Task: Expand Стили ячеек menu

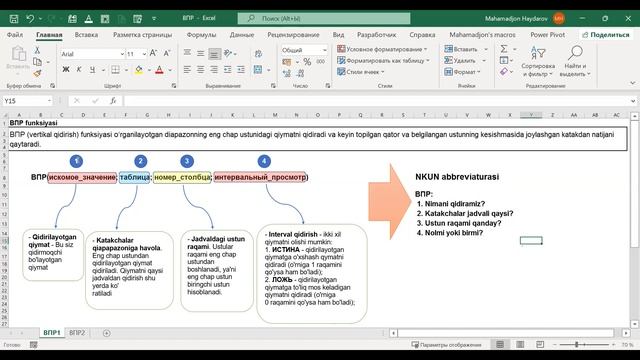Action: click(x=361, y=72)
